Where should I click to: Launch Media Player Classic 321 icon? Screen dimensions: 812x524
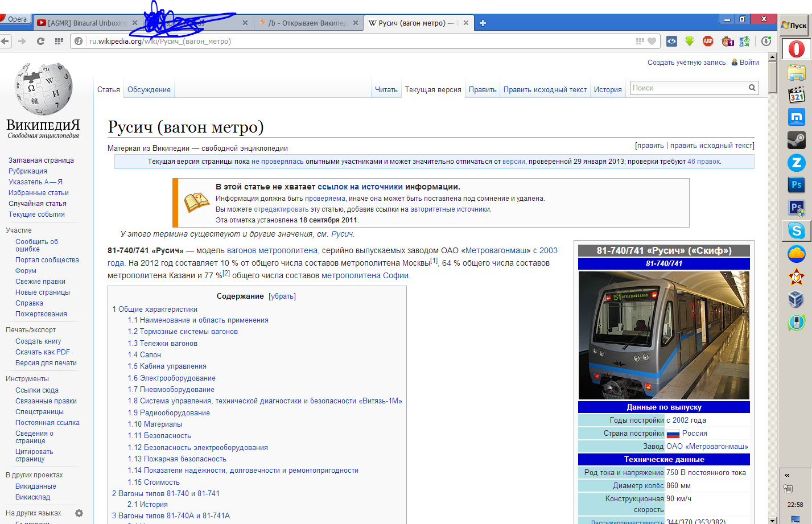tap(796, 95)
